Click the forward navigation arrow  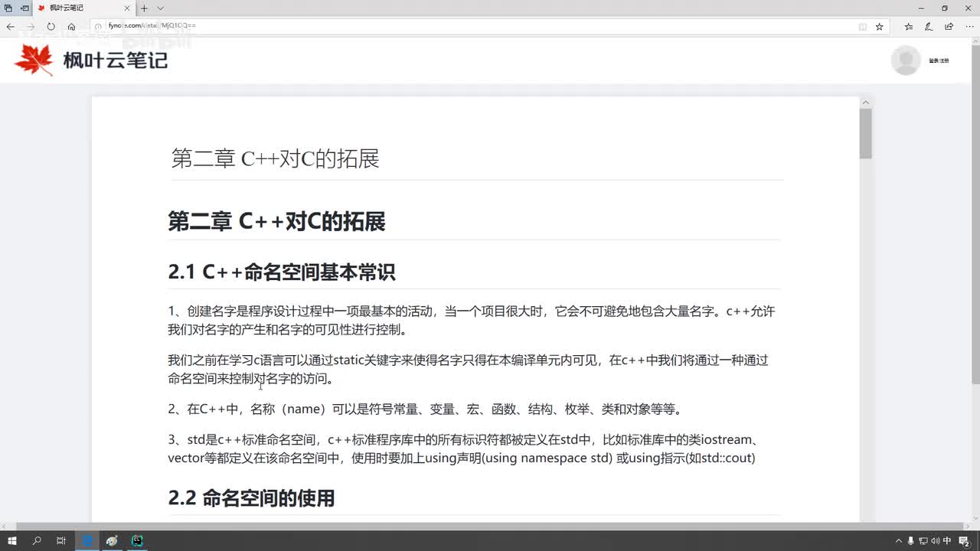coord(31,26)
